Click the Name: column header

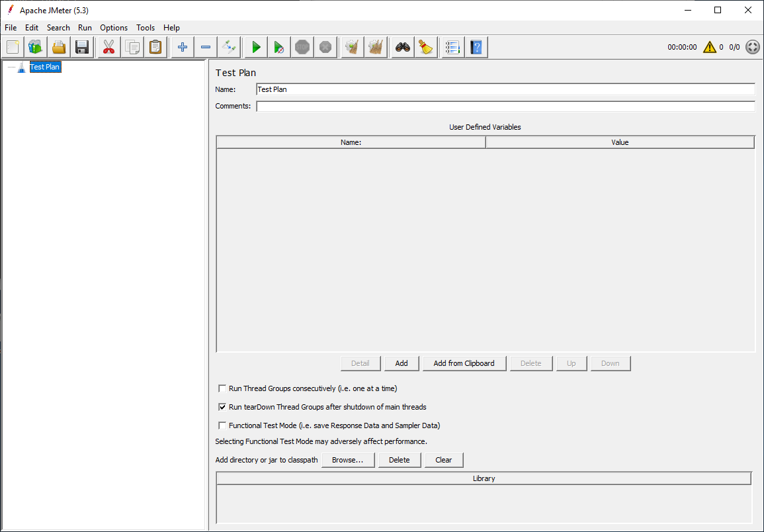point(351,142)
